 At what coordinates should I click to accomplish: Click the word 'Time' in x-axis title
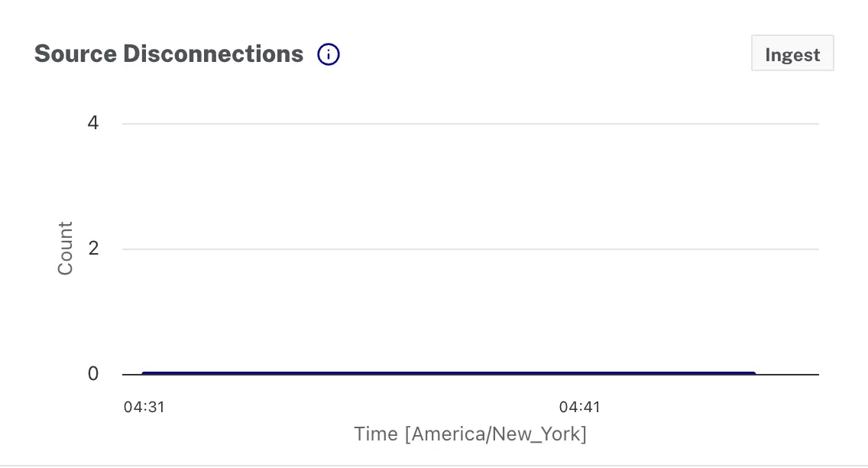tap(376, 434)
